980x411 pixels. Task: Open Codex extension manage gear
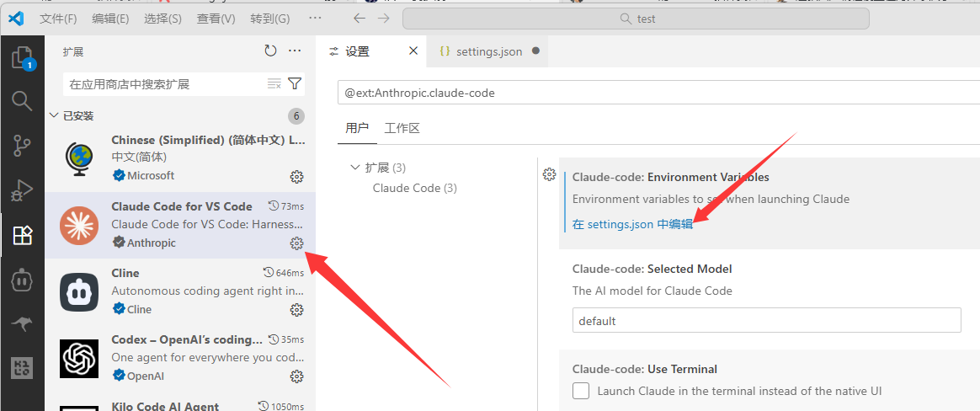click(x=297, y=376)
